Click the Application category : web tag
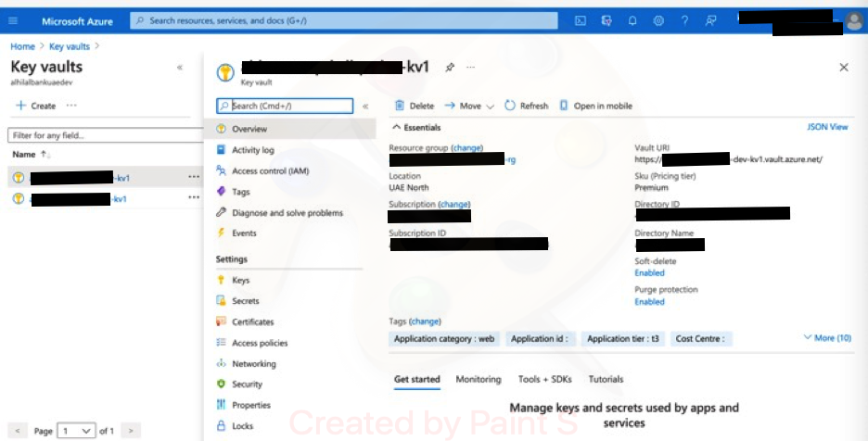868x441 pixels. pyautogui.click(x=444, y=339)
